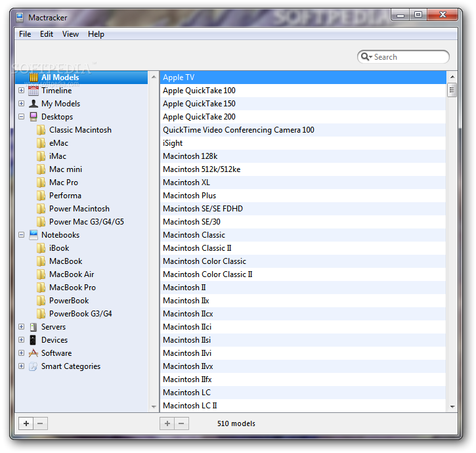Image resolution: width=476 pixels, height=453 pixels.
Task: Select Macintosh SE/30 row
Action: pos(303,222)
